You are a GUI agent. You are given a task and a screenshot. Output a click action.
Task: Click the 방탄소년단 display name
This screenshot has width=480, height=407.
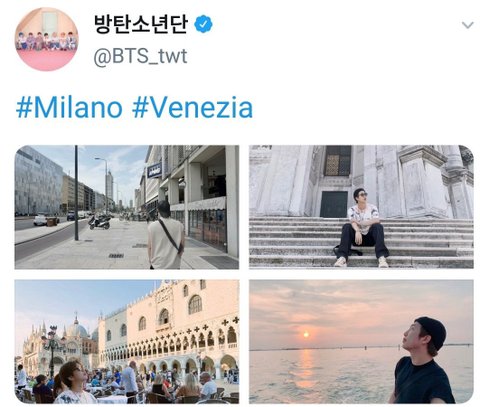click(141, 24)
